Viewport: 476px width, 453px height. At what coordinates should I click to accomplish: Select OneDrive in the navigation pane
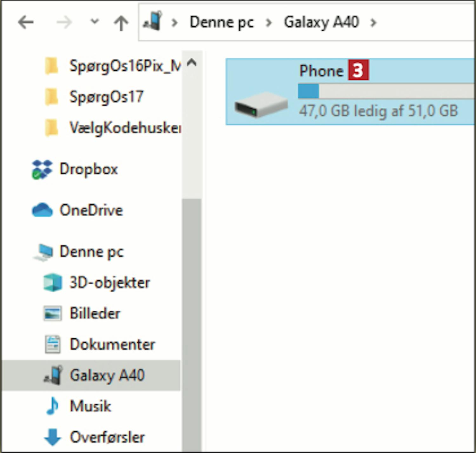(91, 210)
